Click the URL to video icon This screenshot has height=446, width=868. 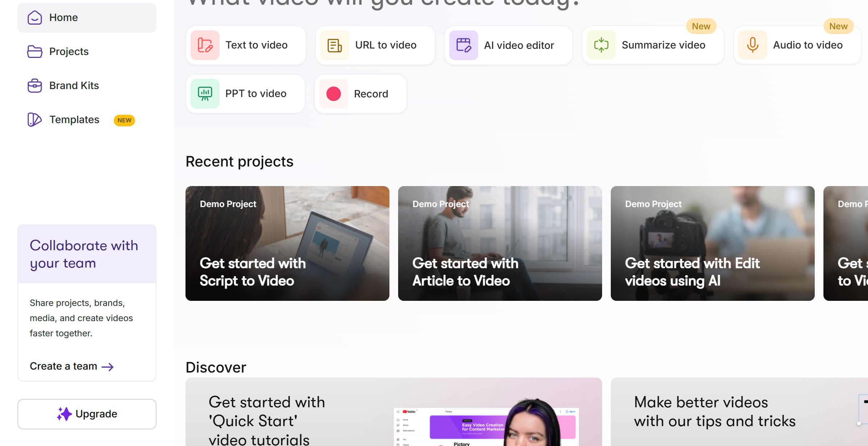334,45
